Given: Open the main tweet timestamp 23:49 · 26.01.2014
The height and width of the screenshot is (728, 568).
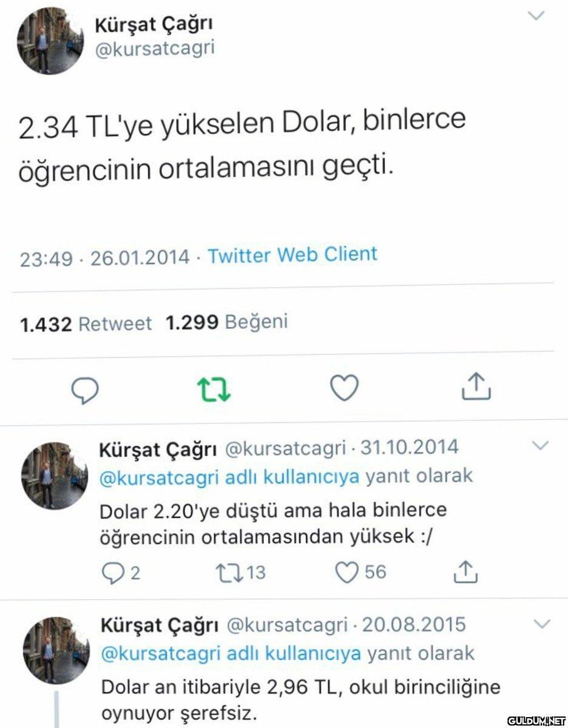Looking at the screenshot, I should [105, 258].
